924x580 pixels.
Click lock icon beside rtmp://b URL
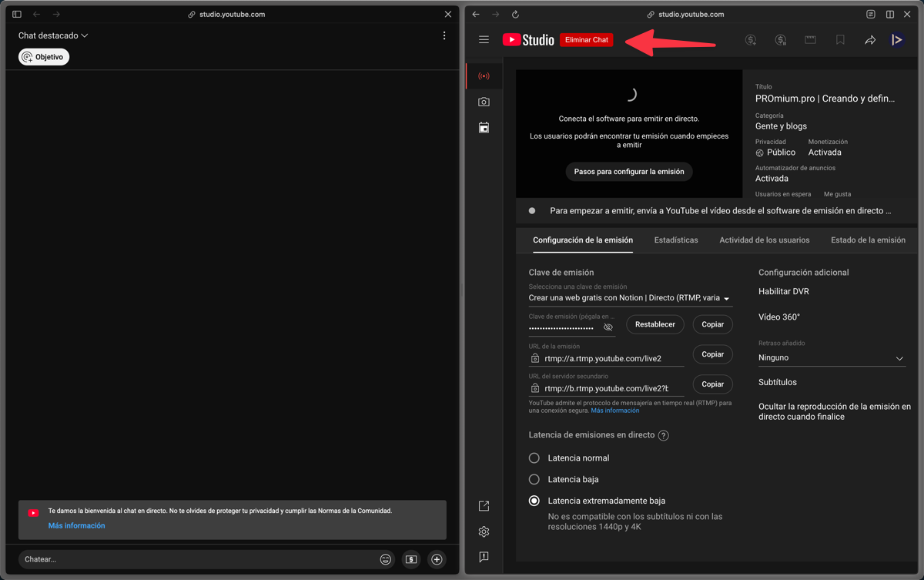(535, 388)
